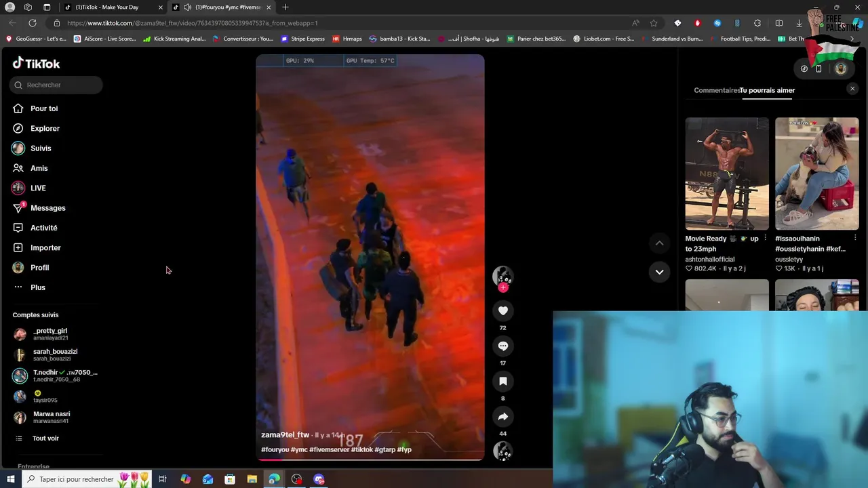Open the Amis section
The image size is (868, 488).
39,168
